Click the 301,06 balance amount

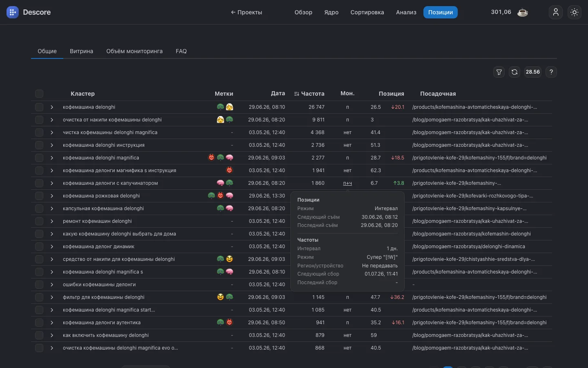[501, 12]
